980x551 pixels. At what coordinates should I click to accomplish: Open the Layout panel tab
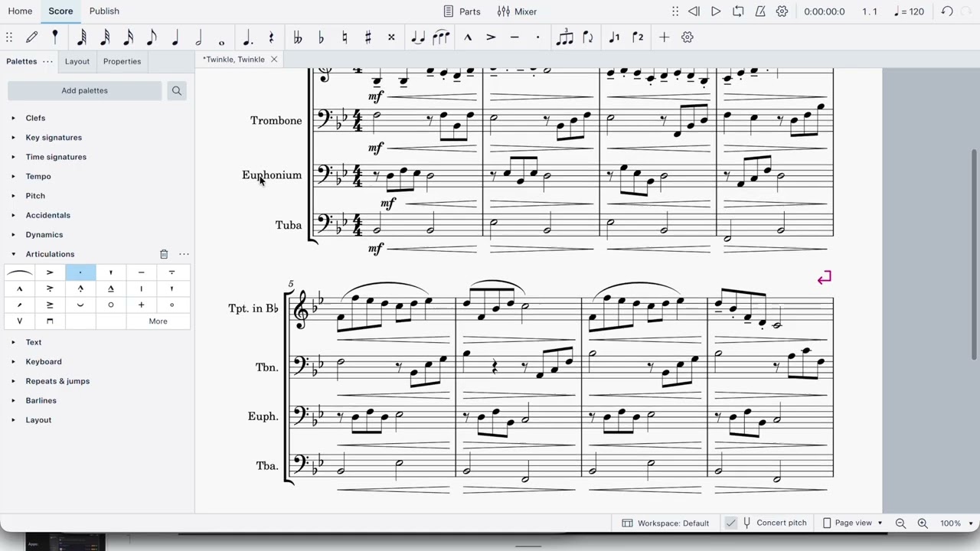pos(77,61)
